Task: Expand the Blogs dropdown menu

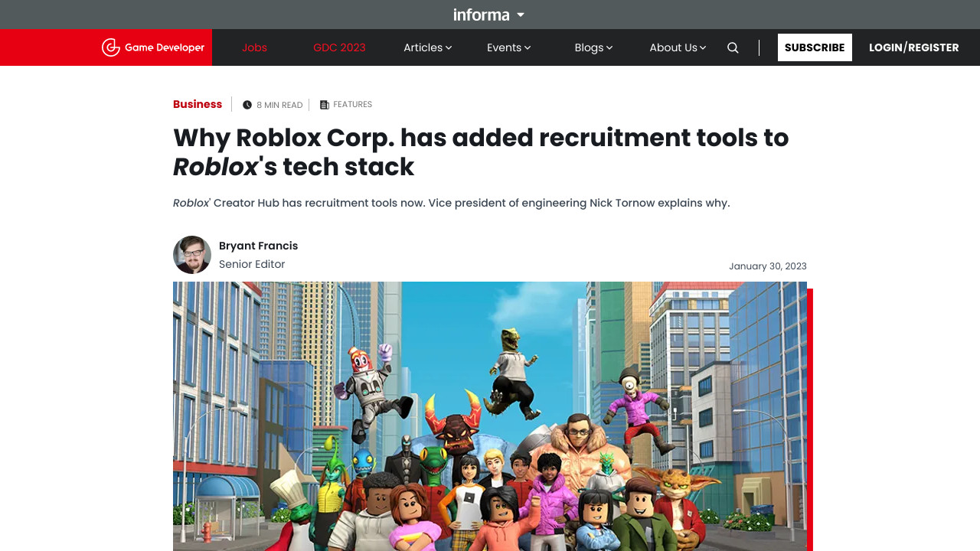Action: click(x=593, y=47)
